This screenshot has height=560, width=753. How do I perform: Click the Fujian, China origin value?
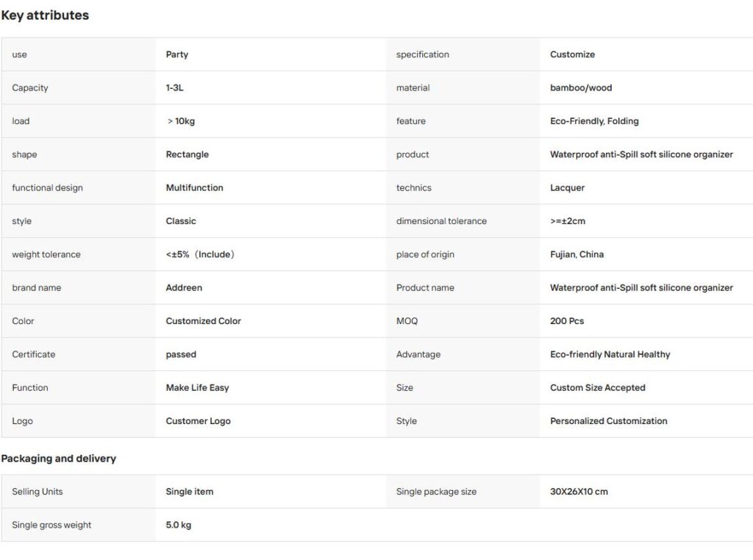[x=577, y=254]
